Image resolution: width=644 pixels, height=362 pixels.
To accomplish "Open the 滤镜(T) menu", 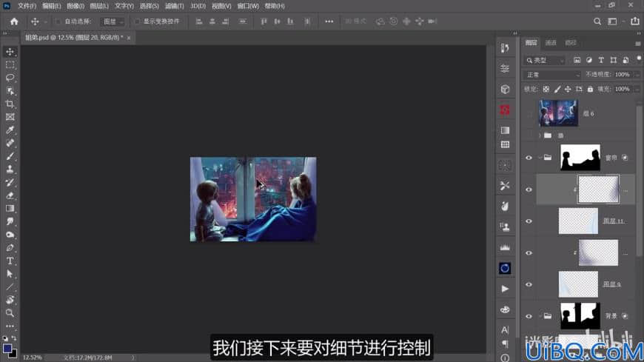I will coord(175,6).
